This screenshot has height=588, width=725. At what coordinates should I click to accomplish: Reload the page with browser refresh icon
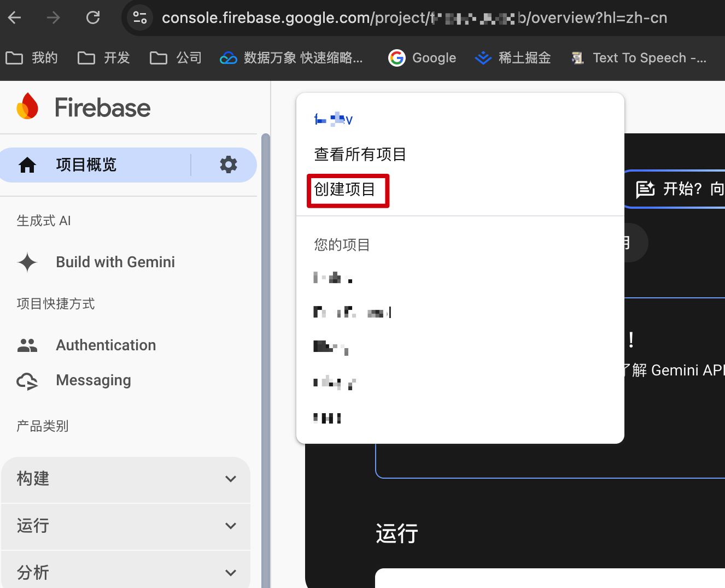coord(93,18)
